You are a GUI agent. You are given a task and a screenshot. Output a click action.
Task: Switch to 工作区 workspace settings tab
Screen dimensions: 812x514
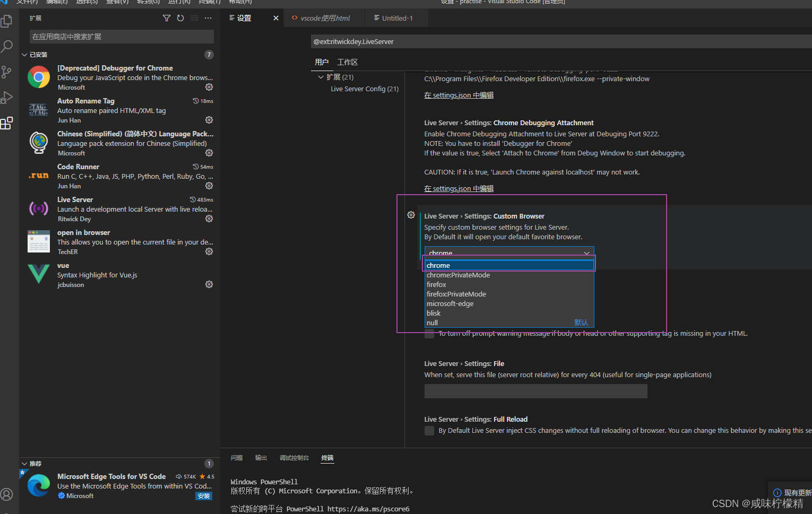348,62
